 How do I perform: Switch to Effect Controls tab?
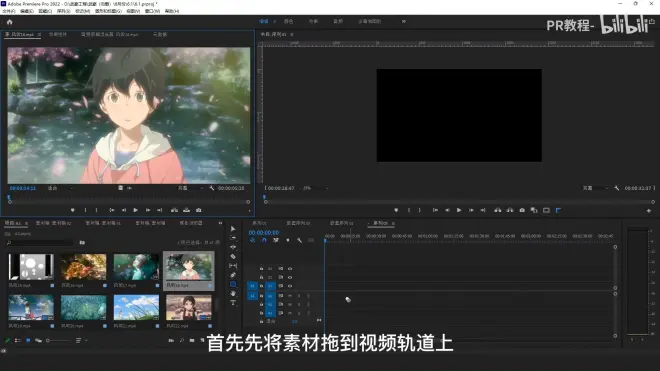point(58,35)
